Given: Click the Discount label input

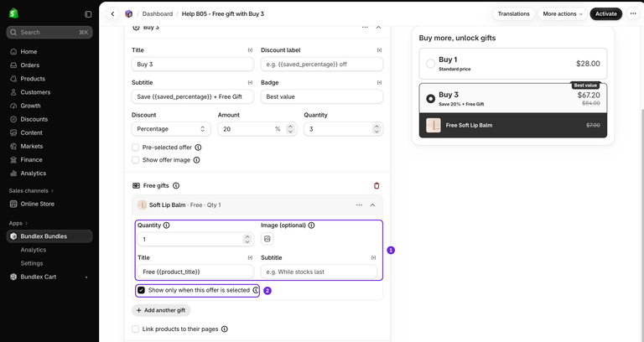Looking at the screenshot, I should click(x=322, y=65).
